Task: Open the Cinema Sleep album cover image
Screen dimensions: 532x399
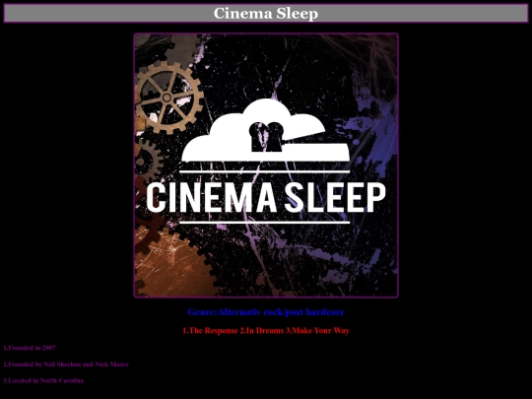Action: pos(266,166)
